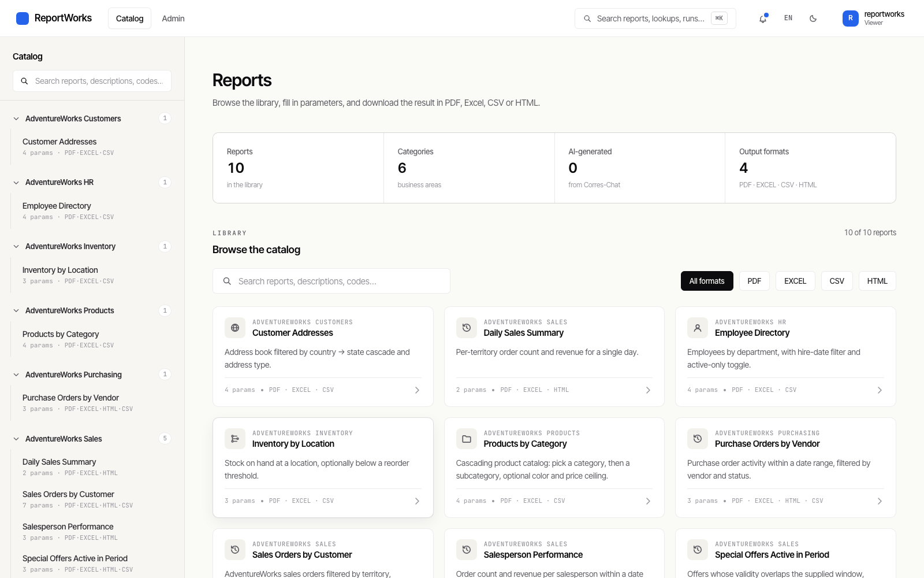924x578 pixels.
Task: Click the Reports stat value 10
Action: (236, 168)
